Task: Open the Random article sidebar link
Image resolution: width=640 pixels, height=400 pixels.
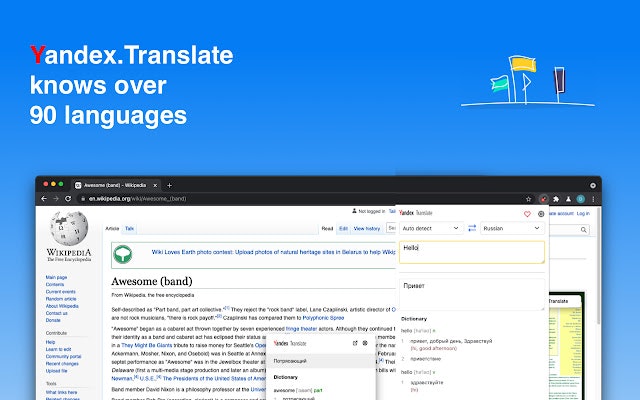Action: point(61,299)
